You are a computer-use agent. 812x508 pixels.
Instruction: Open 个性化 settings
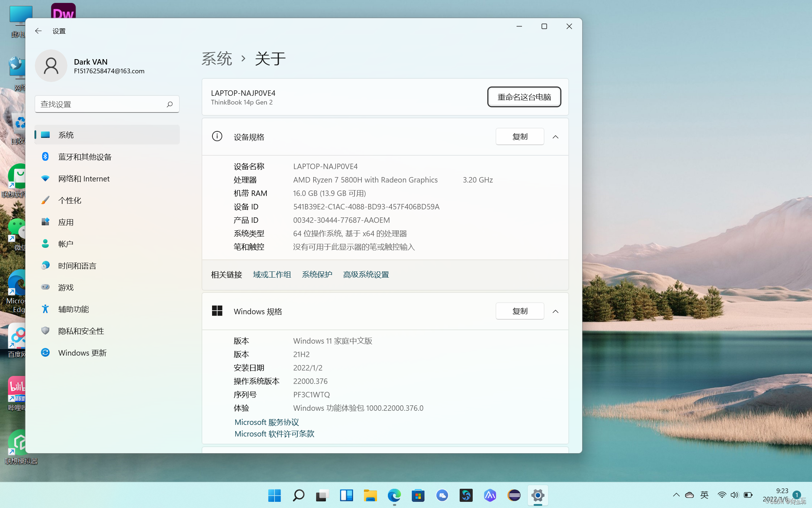107,200
